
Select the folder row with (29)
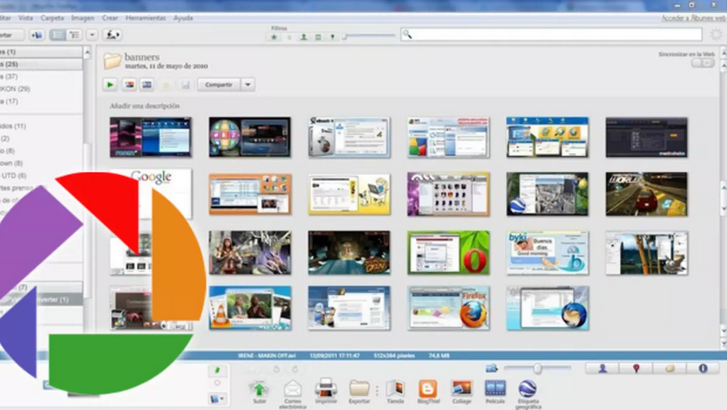(x=41, y=89)
